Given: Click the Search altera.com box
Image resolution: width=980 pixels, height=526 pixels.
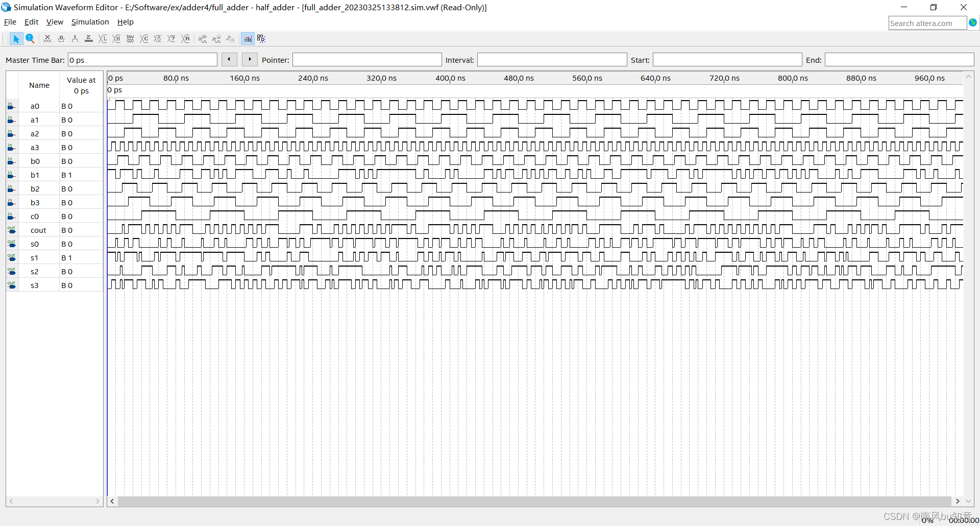Looking at the screenshot, I should click(927, 23).
